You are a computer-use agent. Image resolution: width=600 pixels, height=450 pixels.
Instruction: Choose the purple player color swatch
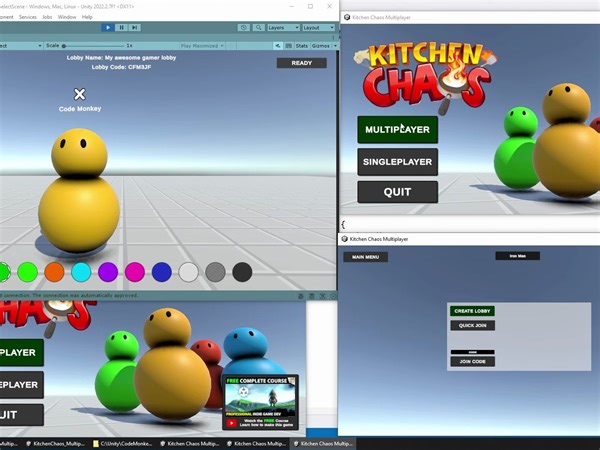[x=108, y=272]
